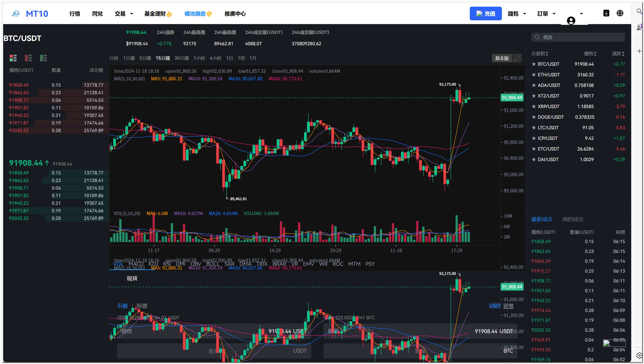Open the user account avatar icon
Image resolution: width=644 pixels, height=364 pixels.
pos(571,21)
